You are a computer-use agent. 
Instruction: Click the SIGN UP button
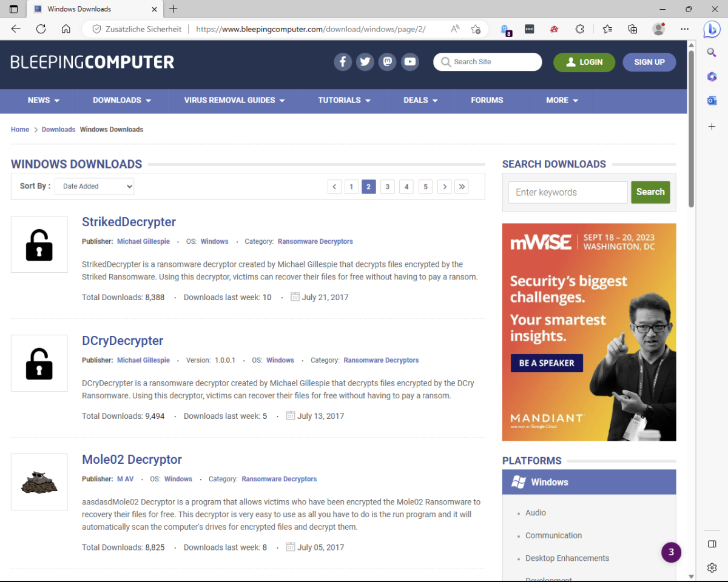[649, 62]
